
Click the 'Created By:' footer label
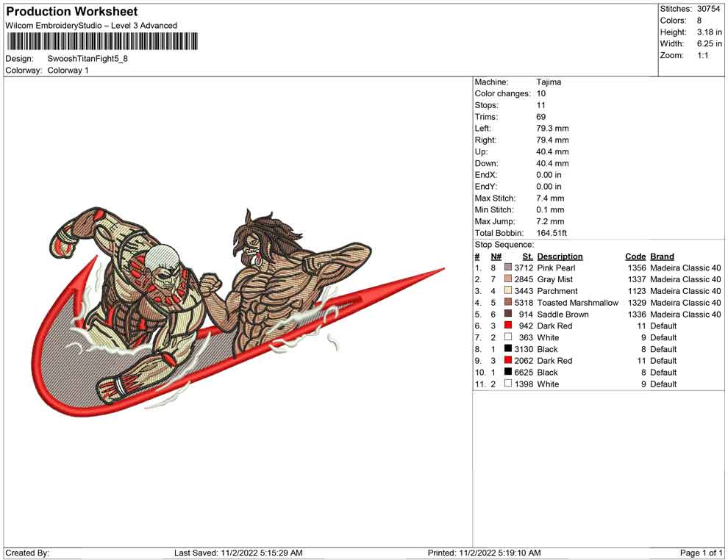coord(27,553)
